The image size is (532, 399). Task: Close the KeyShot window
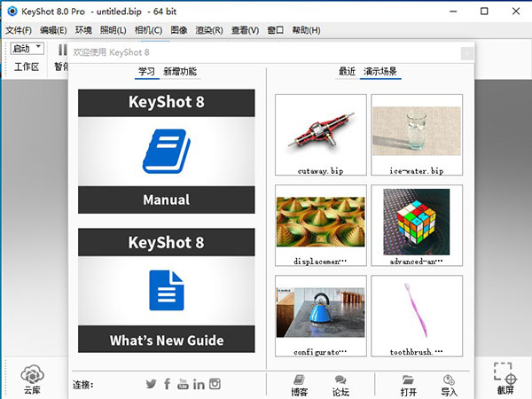(516, 12)
